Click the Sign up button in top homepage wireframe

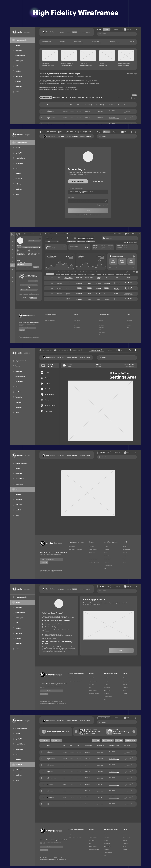pyautogui.click(x=106, y=29)
